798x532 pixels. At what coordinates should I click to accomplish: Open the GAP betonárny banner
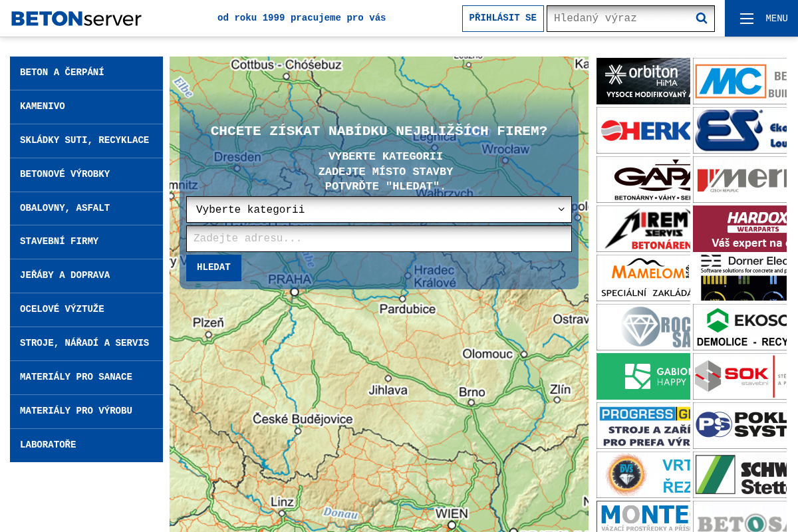click(643, 180)
